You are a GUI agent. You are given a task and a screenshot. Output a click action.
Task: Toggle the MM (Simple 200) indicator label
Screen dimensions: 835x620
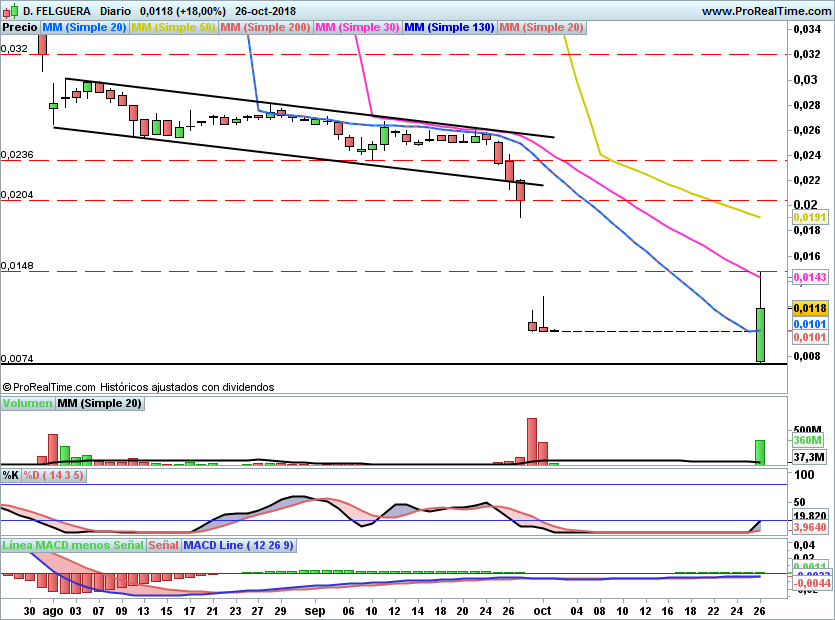tap(264, 27)
